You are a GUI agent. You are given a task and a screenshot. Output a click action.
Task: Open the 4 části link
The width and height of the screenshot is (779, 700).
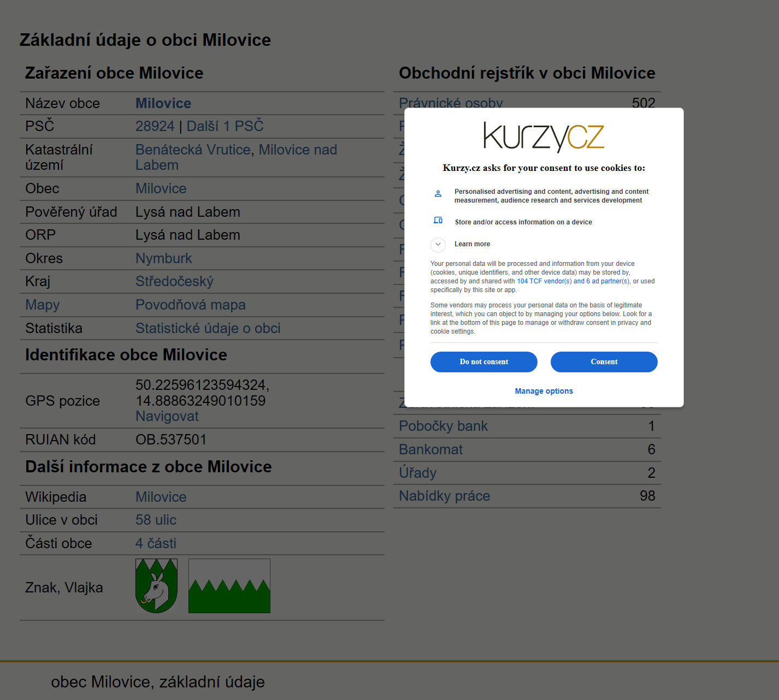click(x=156, y=543)
